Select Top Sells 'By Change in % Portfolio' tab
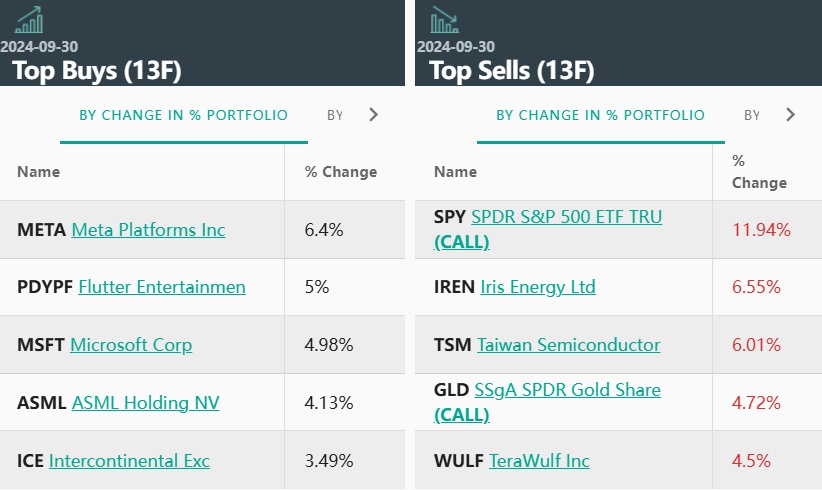This screenshot has height=490, width=822. tap(600, 115)
